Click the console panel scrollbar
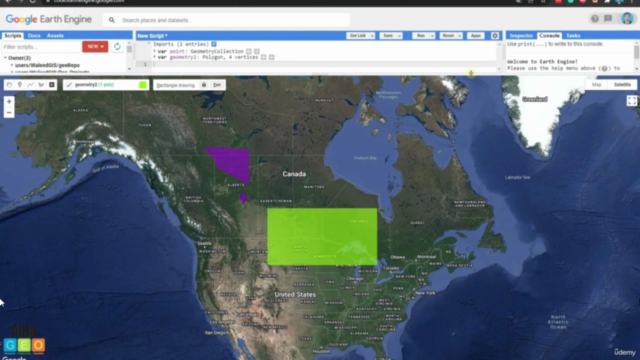Image resolution: width=640 pixels, height=360 pixels. coord(636,52)
